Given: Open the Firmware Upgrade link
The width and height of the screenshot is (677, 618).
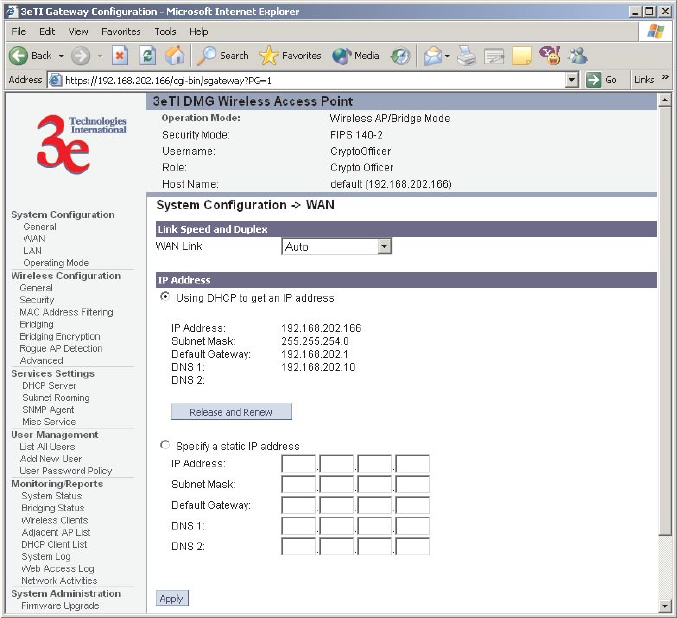Looking at the screenshot, I should click(x=60, y=605).
